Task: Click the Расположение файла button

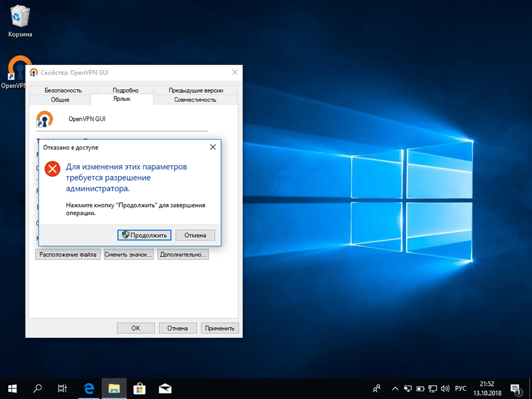Action: [68, 254]
